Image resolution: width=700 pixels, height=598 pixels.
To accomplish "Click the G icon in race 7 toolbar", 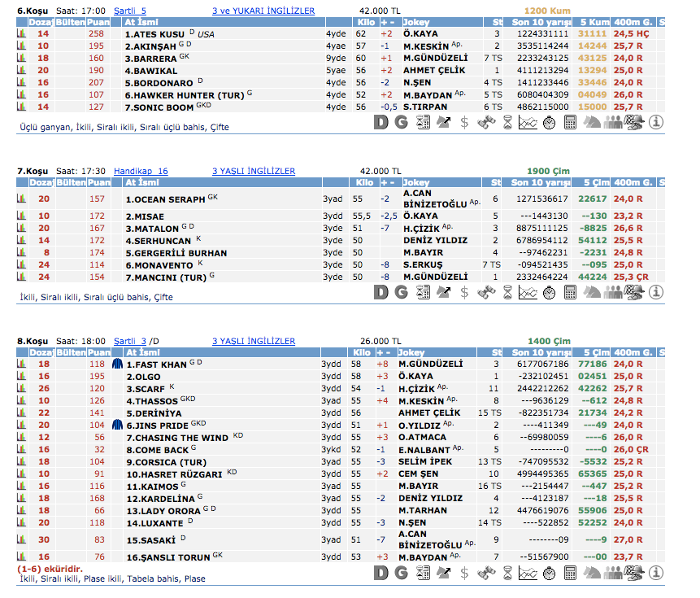I will pos(402,291).
